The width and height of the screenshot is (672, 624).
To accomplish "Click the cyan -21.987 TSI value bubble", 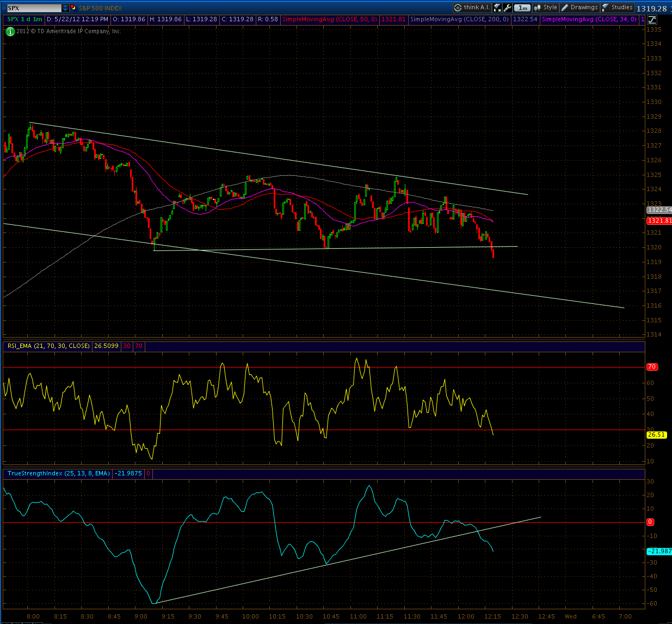I will 658,552.
